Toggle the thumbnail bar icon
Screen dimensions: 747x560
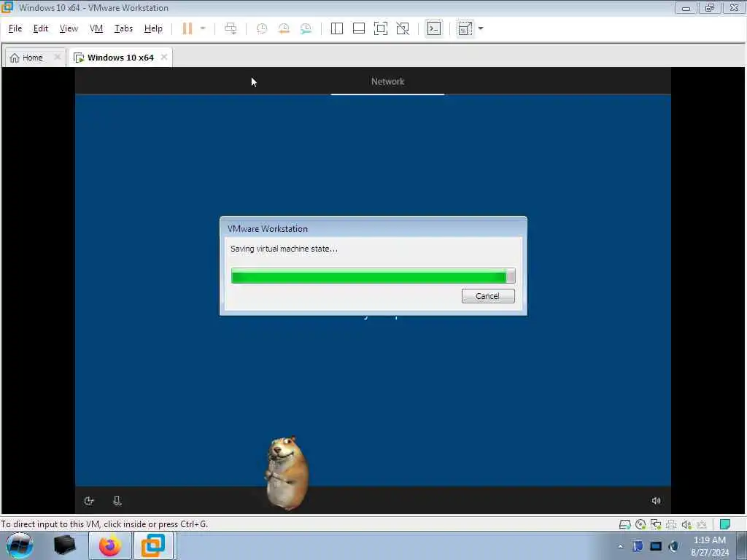[359, 28]
